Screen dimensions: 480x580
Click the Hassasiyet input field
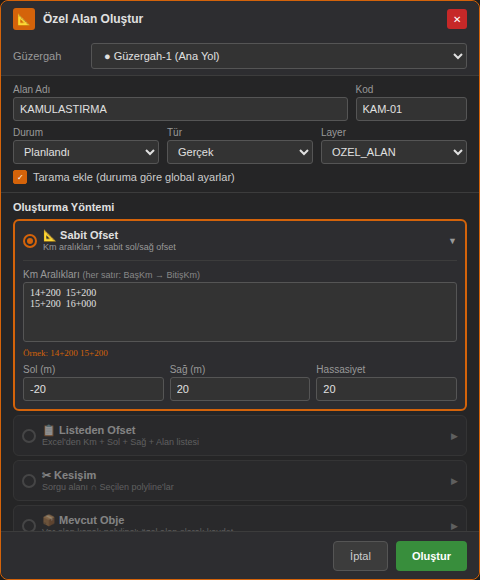click(x=386, y=389)
